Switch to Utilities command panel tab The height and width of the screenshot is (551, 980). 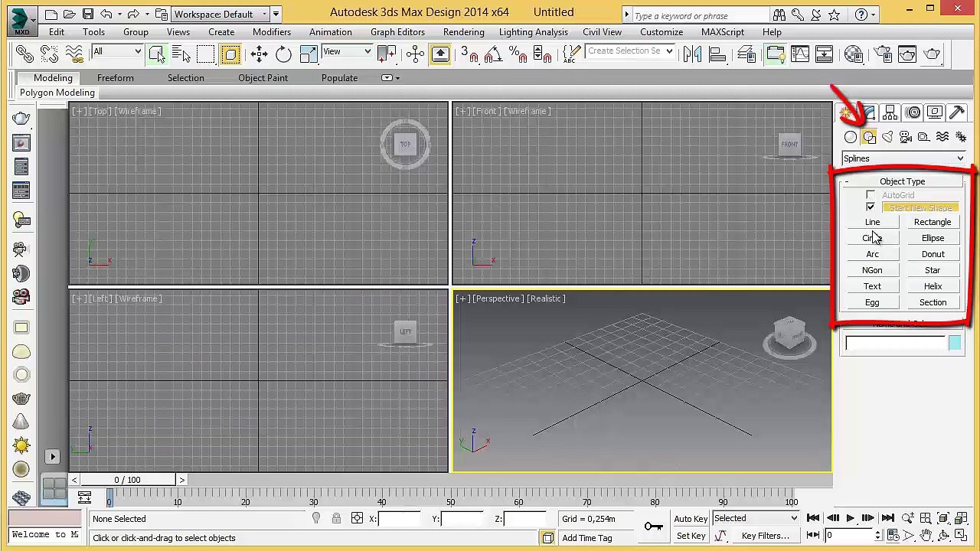coord(957,113)
